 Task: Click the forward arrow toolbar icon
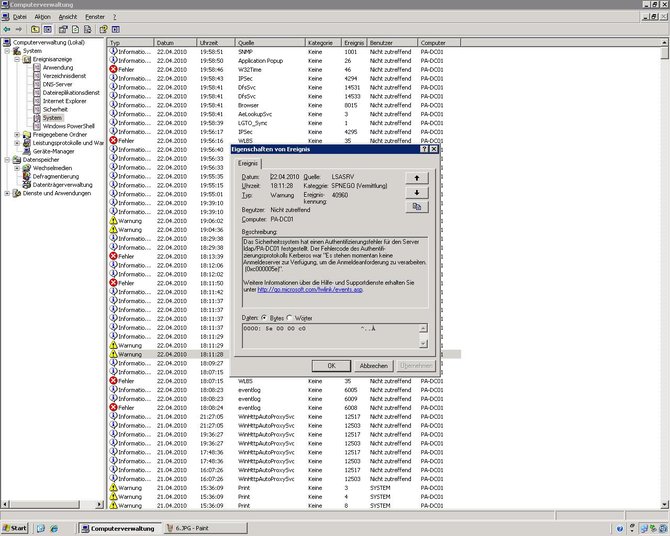pos(18,29)
